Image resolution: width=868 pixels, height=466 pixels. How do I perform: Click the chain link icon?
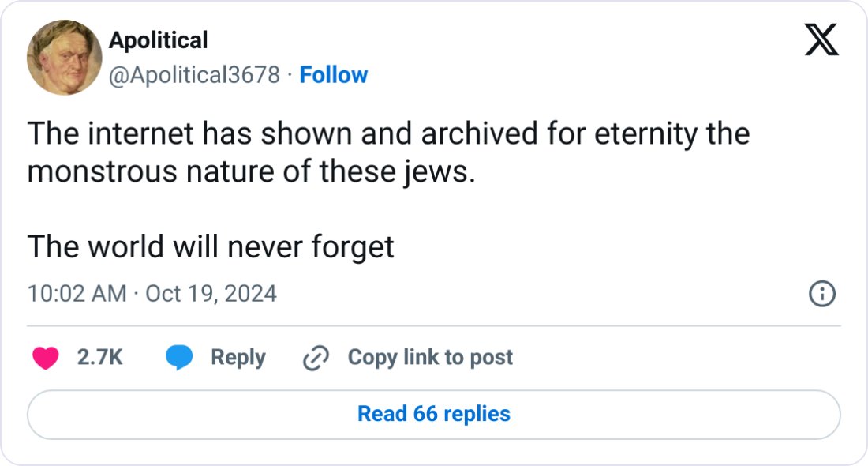[316, 357]
